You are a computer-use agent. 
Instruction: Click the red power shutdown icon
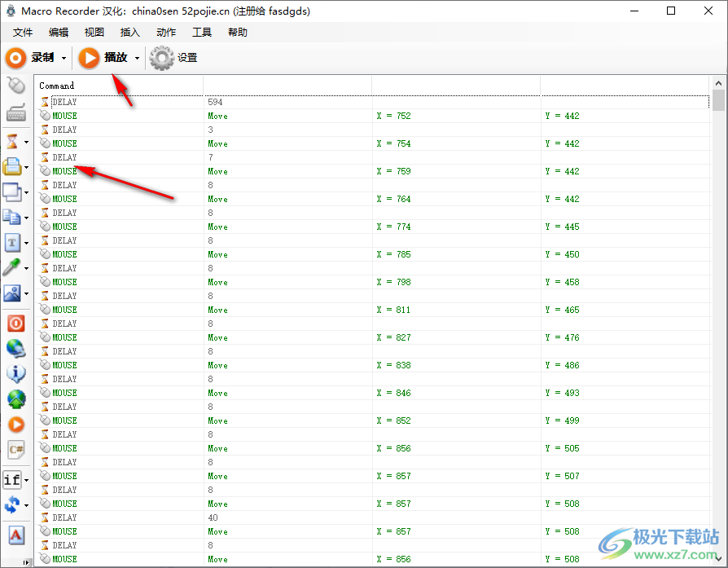coord(16,323)
